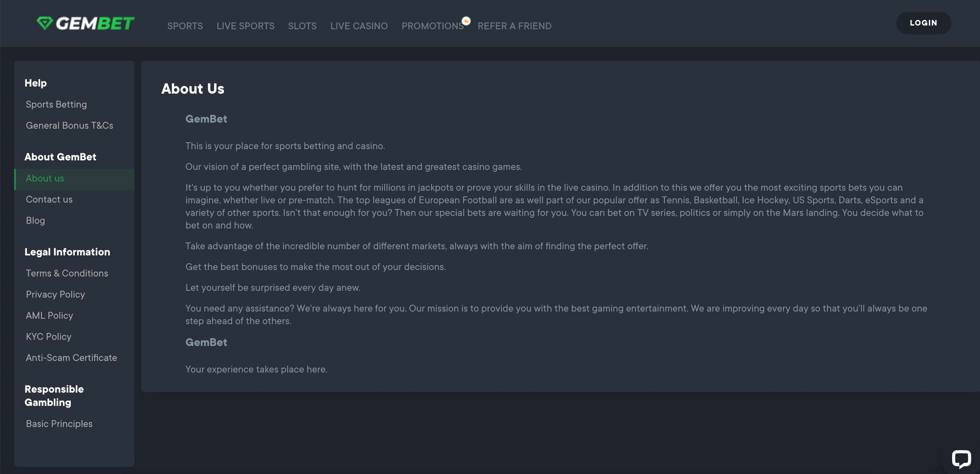Select Refer a Friend

(514, 26)
